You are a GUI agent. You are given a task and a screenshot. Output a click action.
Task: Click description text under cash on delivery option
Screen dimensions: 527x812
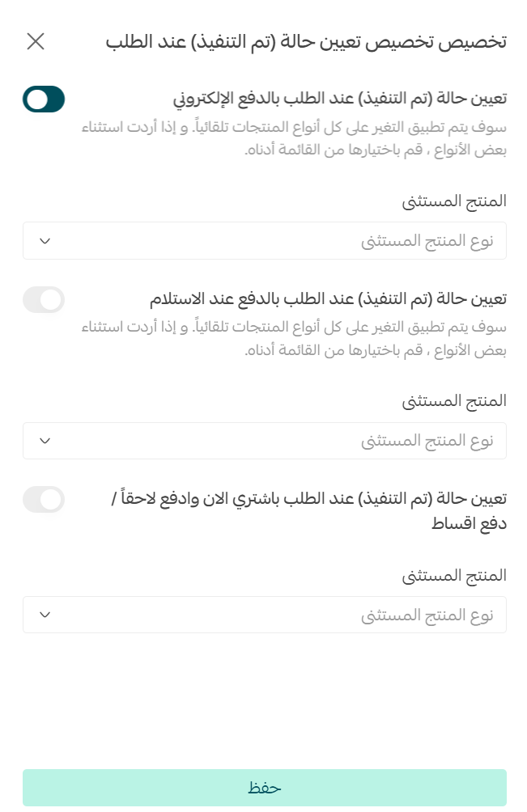pos(294,339)
